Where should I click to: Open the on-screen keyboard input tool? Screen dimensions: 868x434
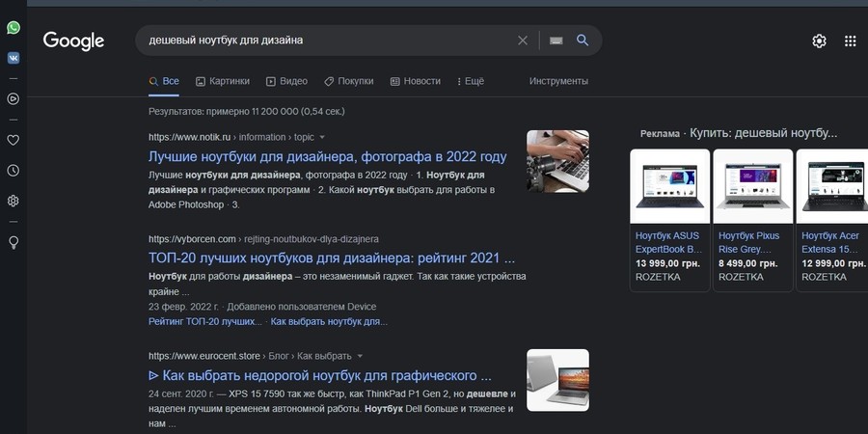(x=555, y=41)
